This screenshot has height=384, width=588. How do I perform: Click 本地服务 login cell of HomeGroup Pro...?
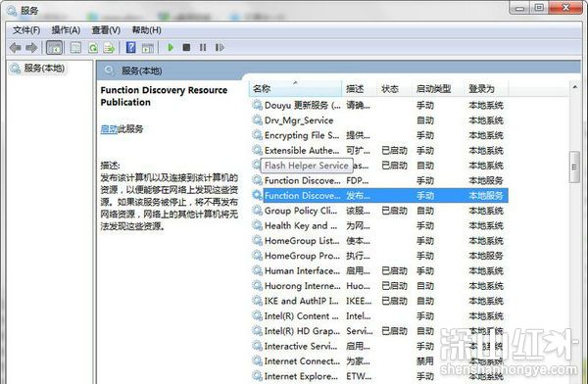[486, 256]
